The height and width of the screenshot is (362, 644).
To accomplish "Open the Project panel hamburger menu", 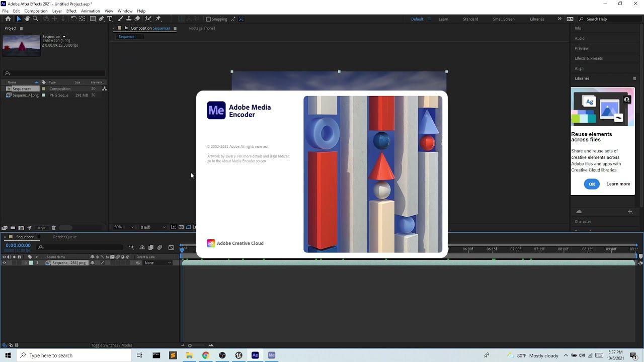I will (21, 28).
